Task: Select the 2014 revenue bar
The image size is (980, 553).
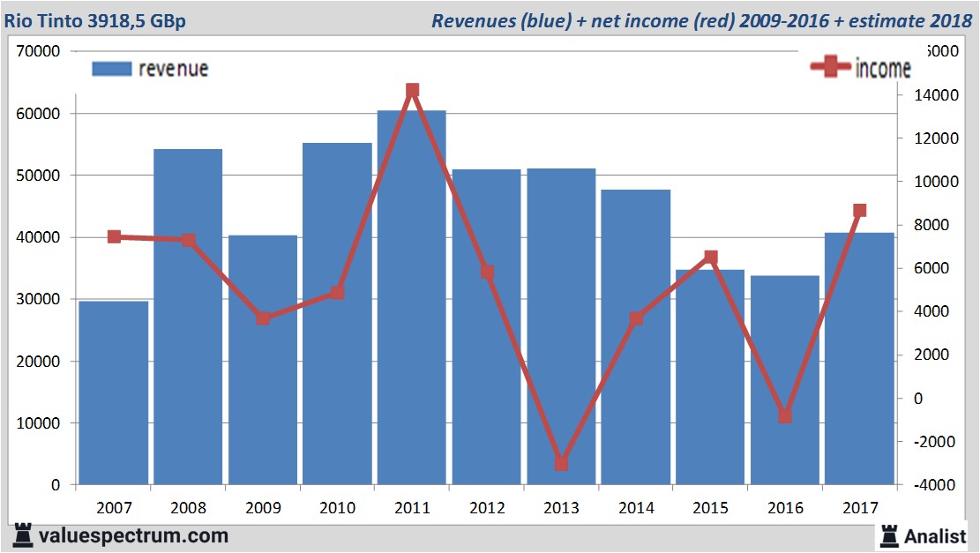Action: tap(636, 337)
